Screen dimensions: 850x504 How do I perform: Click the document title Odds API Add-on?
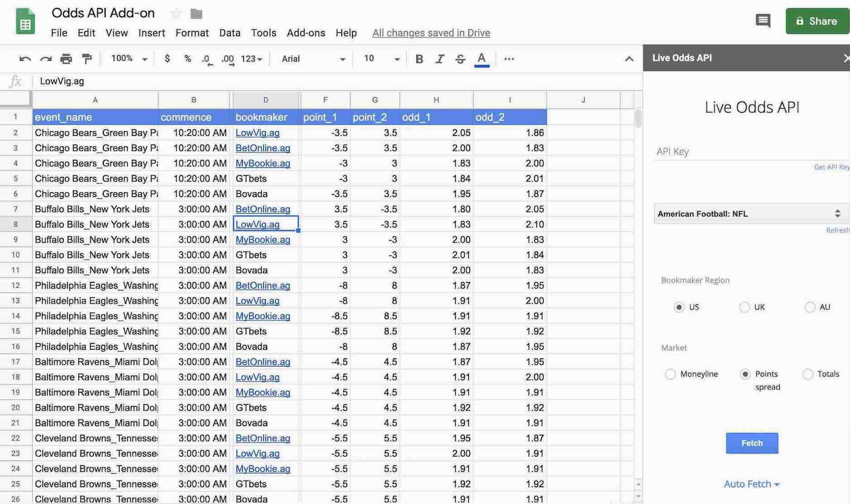pyautogui.click(x=103, y=13)
